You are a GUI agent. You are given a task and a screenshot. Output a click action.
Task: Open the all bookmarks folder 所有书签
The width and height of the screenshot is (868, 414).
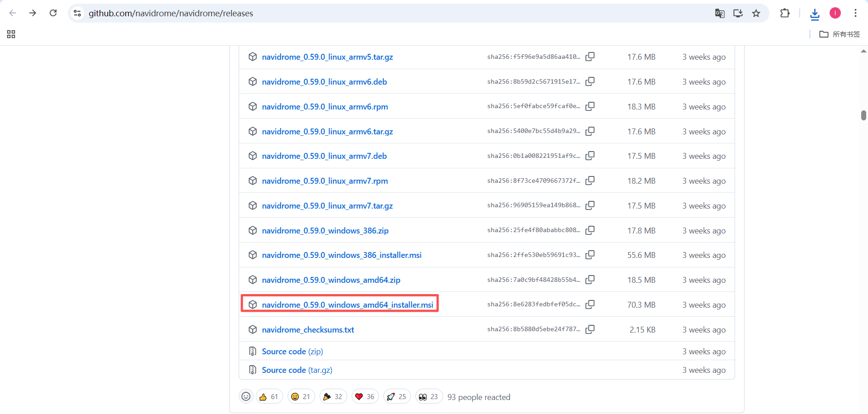pyautogui.click(x=840, y=34)
